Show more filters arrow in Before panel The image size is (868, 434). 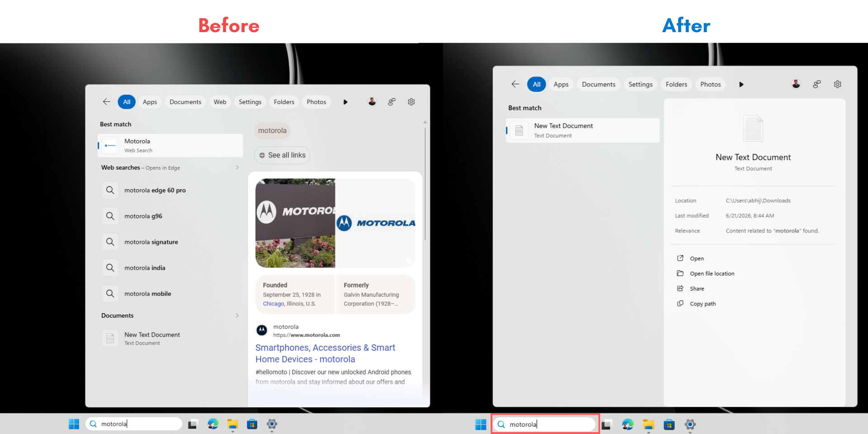pyautogui.click(x=345, y=102)
